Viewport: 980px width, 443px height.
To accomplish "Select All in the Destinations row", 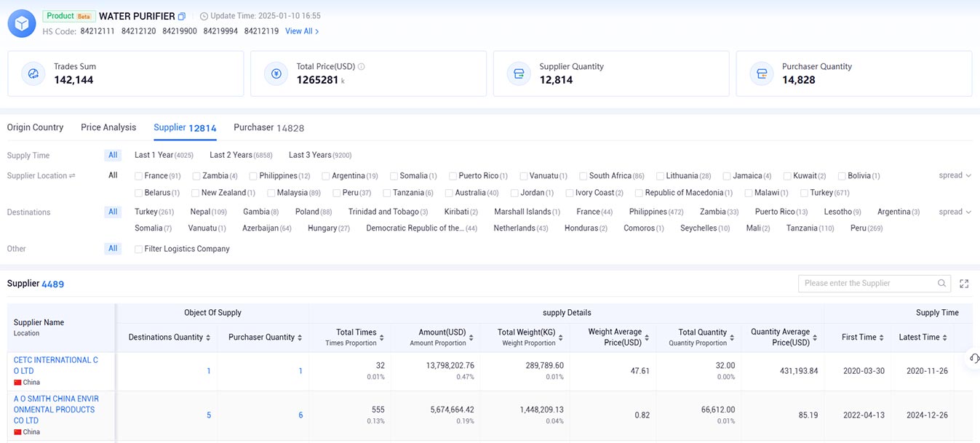I will (x=113, y=212).
